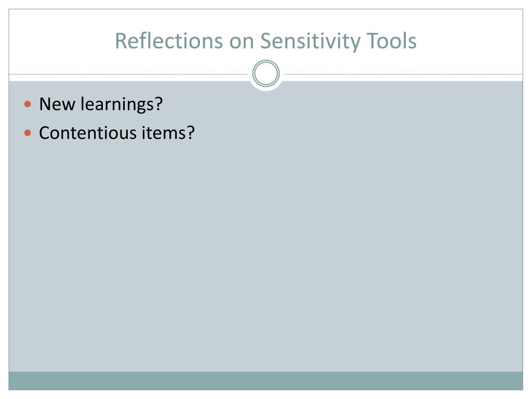532x399 pixels.
Task: Click the orange bullet before Contentious items
Action: (28, 134)
